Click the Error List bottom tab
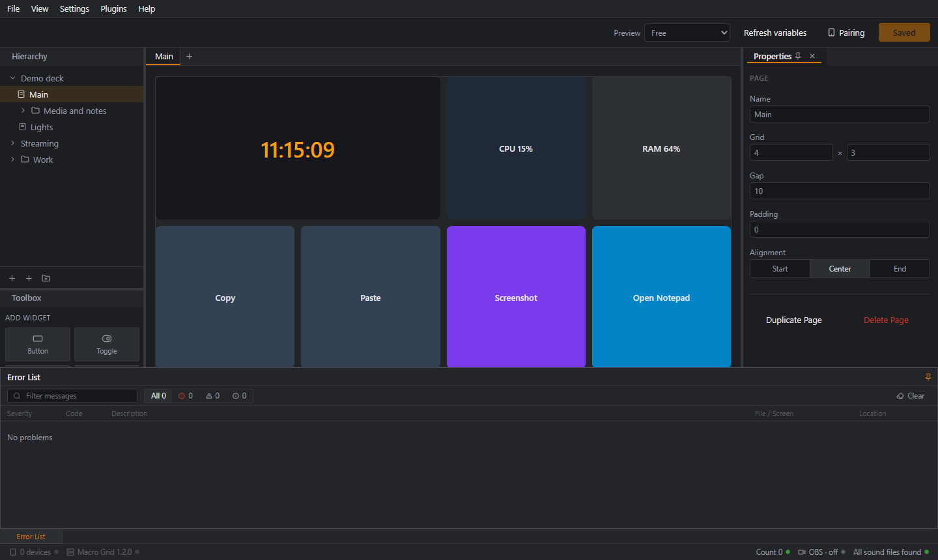The image size is (938, 560). click(x=31, y=537)
